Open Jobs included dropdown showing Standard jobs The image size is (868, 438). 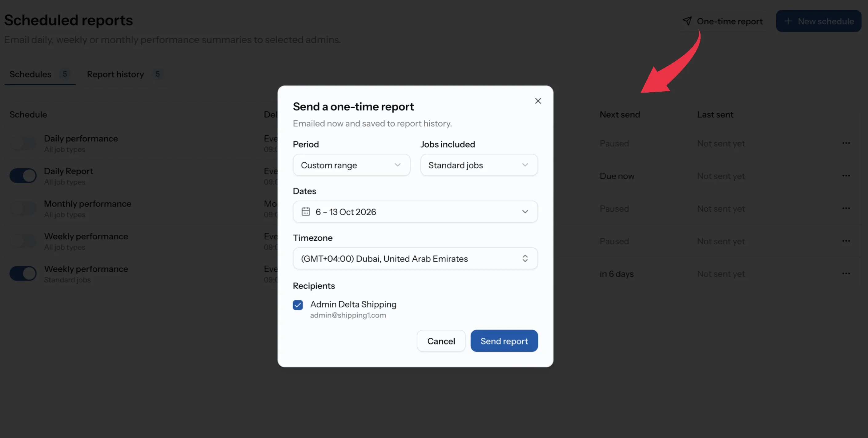(x=479, y=165)
